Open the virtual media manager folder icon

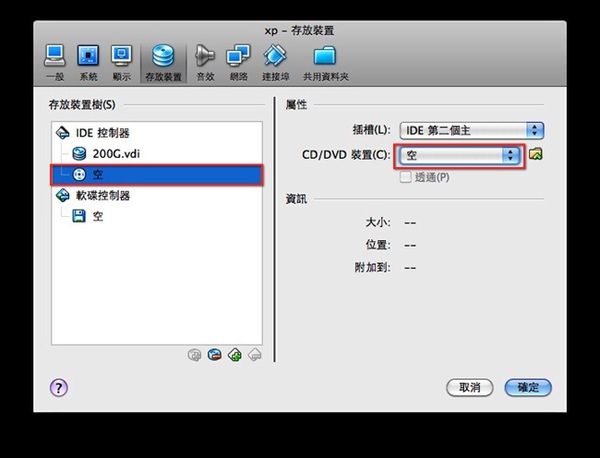click(x=535, y=154)
